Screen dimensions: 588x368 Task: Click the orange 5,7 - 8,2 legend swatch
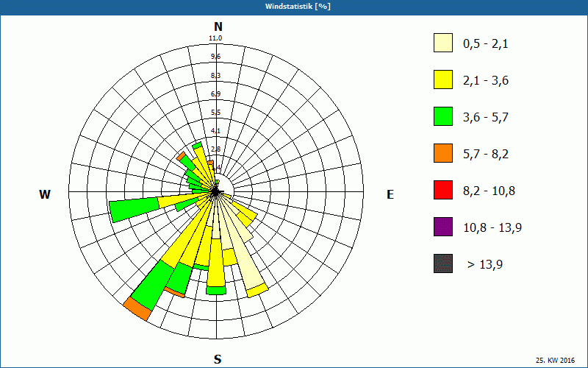(x=443, y=153)
